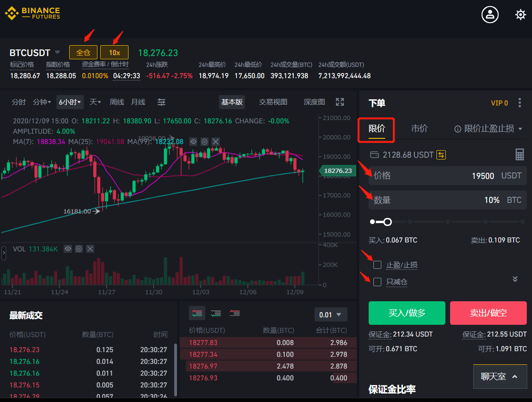Open the 限价止盈止损 order type dropdown
Viewport: 532px width, 402px height.
(x=520, y=129)
